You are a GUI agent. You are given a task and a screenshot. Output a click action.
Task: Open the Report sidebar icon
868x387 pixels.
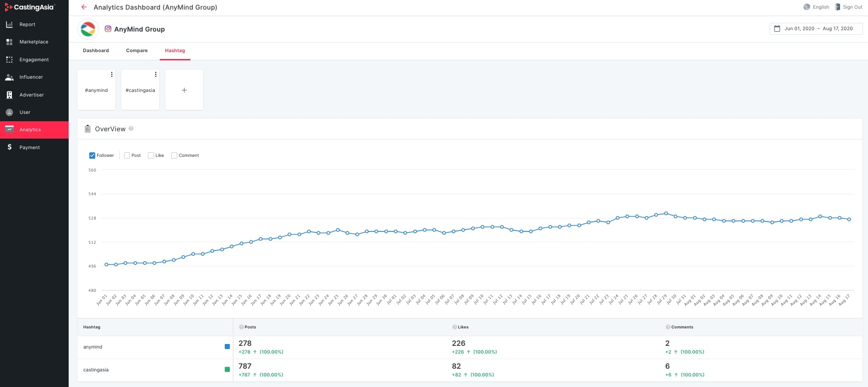pyautogui.click(x=9, y=24)
